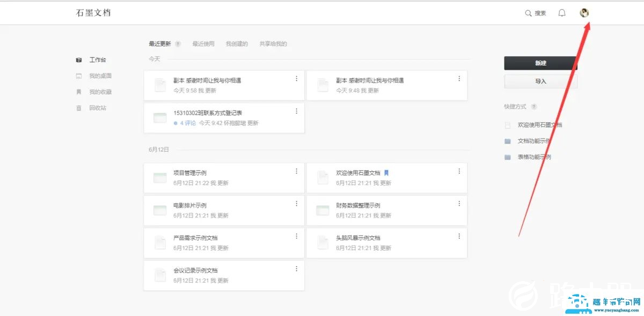Click the 新建 button
The width and height of the screenshot is (644, 316).
[x=540, y=63]
